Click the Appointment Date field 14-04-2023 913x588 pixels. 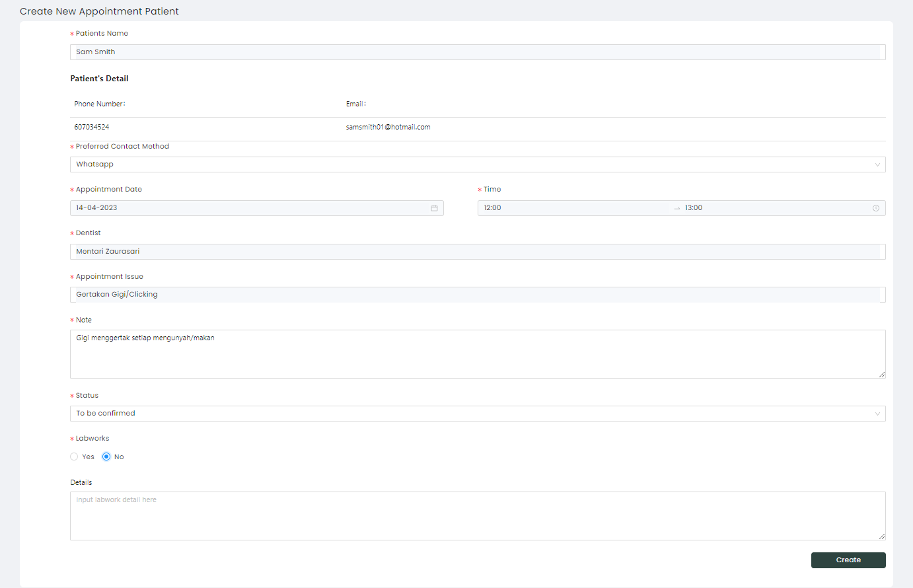click(257, 208)
